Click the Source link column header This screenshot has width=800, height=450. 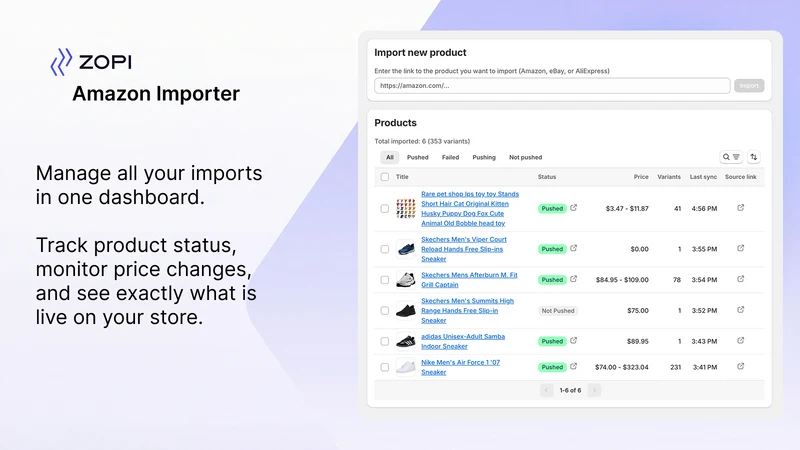tap(741, 177)
